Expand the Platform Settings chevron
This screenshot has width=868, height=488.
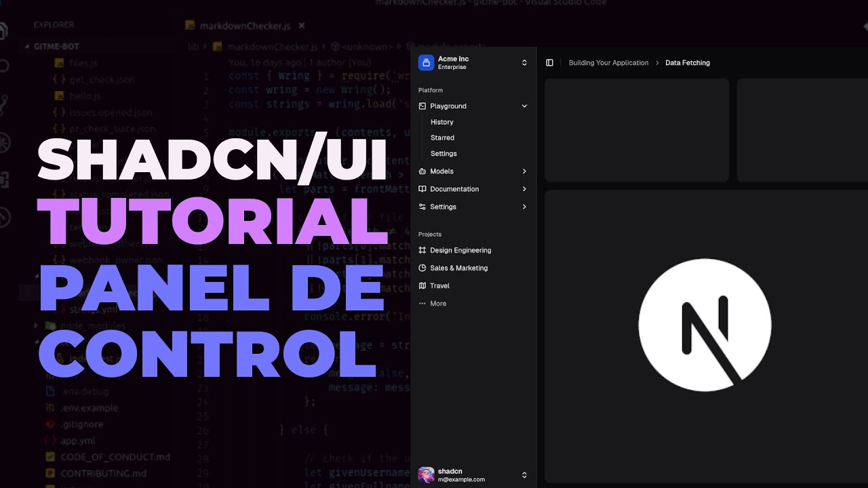point(524,207)
